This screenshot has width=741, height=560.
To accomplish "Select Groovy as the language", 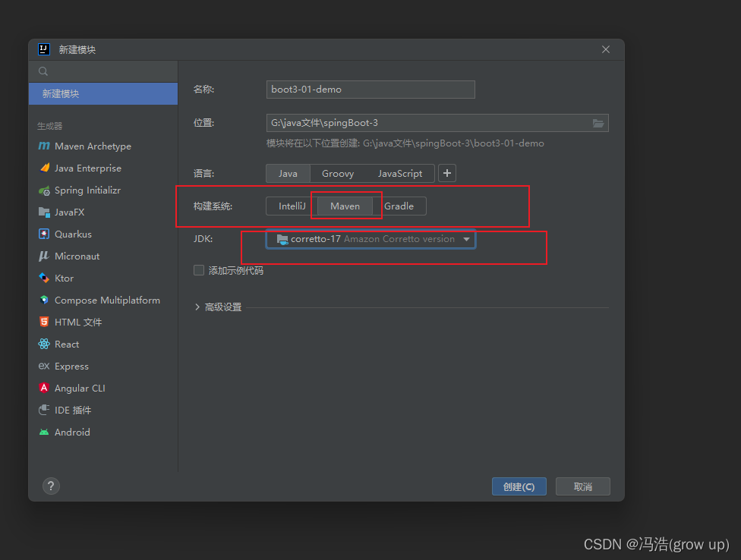I will [x=338, y=173].
